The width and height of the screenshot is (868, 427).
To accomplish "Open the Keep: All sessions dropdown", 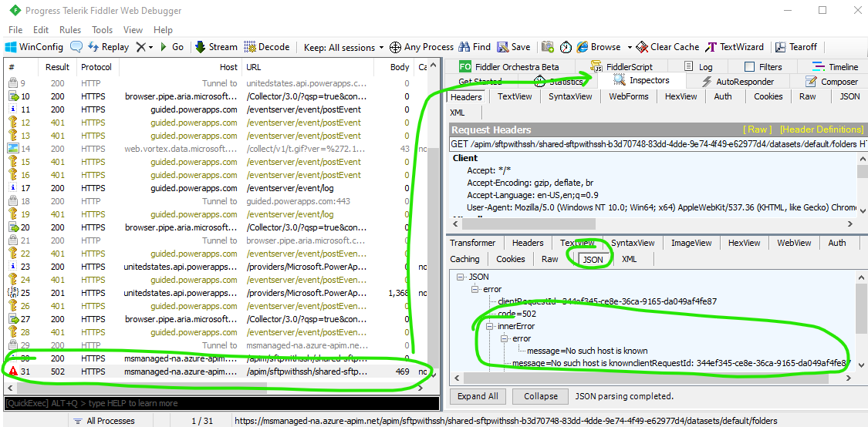I will point(344,47).
